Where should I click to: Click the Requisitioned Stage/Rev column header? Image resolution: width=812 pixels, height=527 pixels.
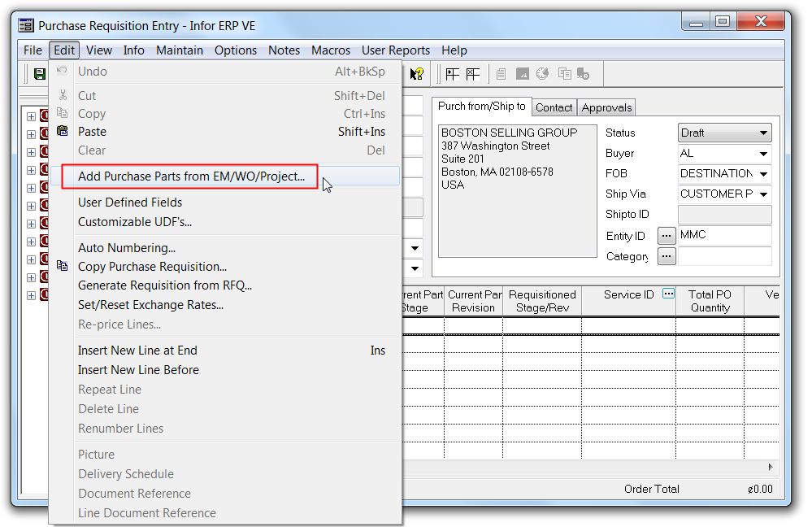click(x=542, y=301)
